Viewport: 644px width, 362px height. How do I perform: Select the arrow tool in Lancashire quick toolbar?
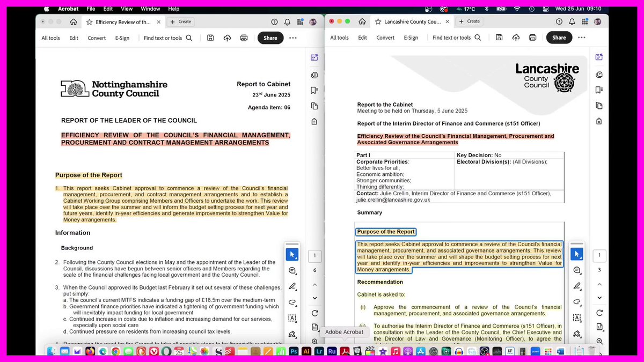576,254
